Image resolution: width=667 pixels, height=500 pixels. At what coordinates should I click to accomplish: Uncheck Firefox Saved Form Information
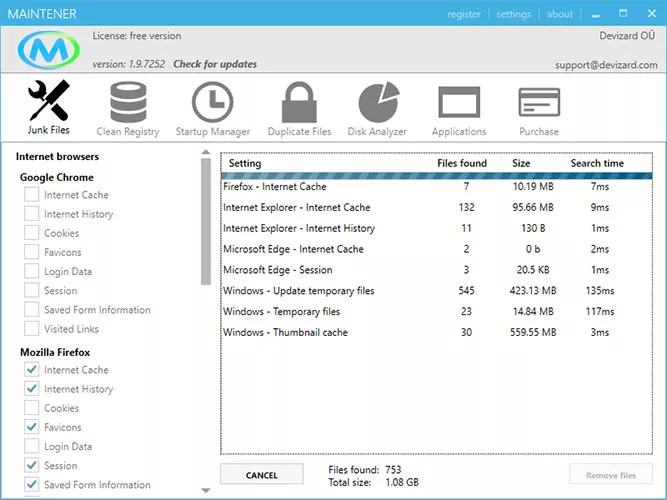tap(31, 484)
